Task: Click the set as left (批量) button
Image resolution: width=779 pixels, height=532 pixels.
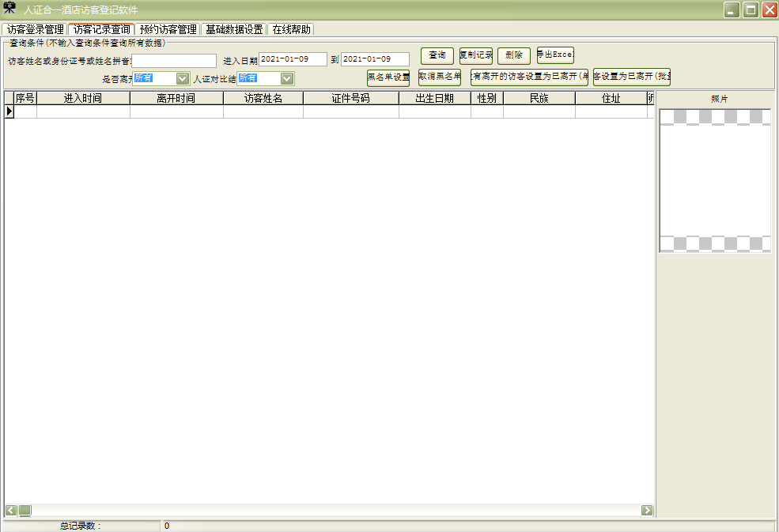Action: 631,77
